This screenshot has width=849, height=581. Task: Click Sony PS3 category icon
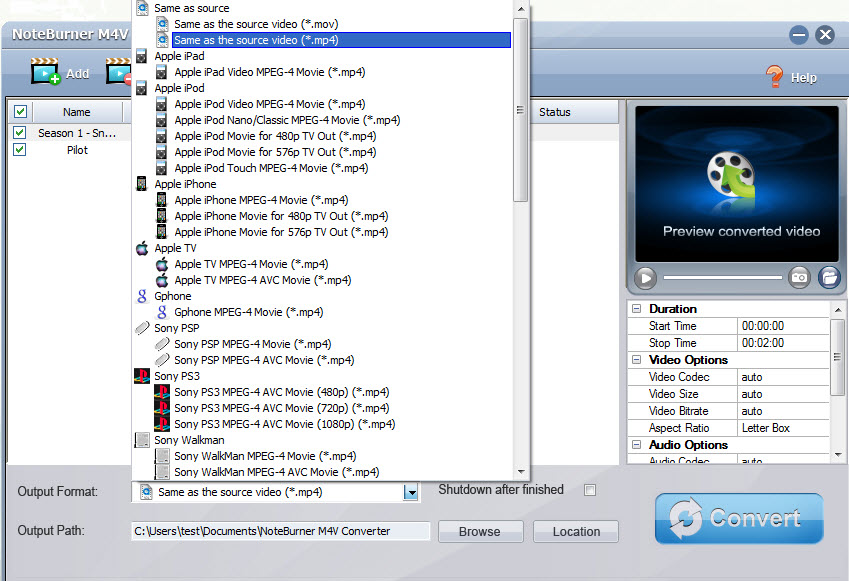click(x=142, y=376)
